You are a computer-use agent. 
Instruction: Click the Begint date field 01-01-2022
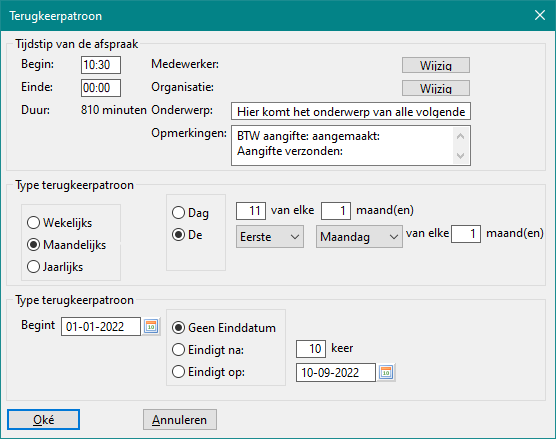[x=101, y=326]
